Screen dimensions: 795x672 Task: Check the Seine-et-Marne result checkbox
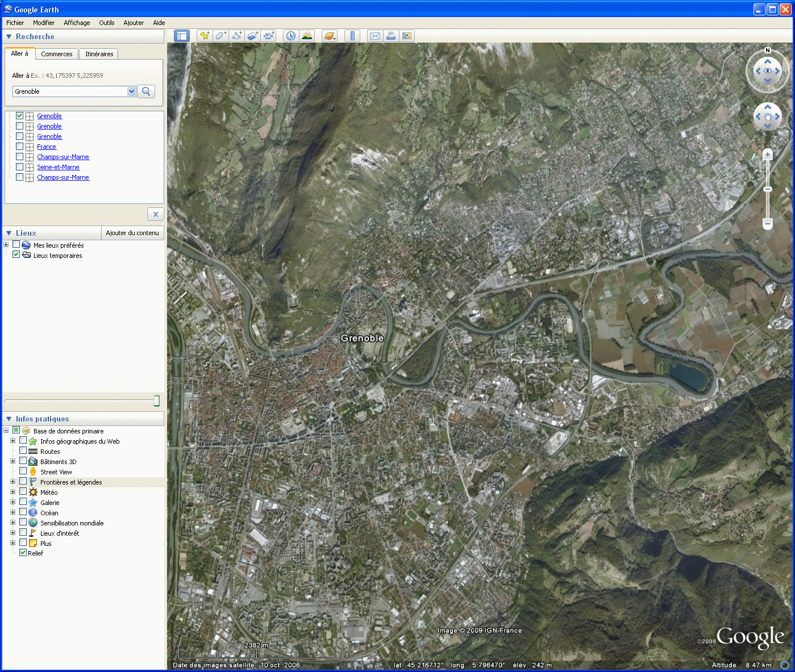(x=20, y=167)
